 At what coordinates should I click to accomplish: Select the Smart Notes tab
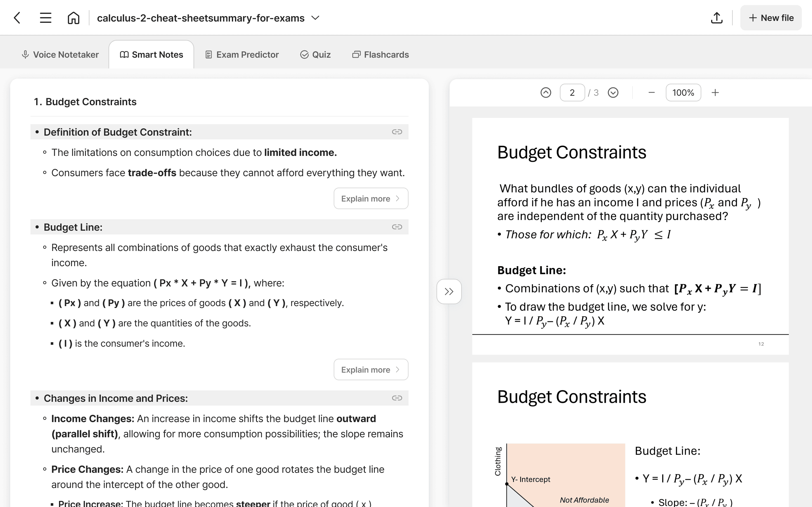pyautogui.click(x=151, y=54)
